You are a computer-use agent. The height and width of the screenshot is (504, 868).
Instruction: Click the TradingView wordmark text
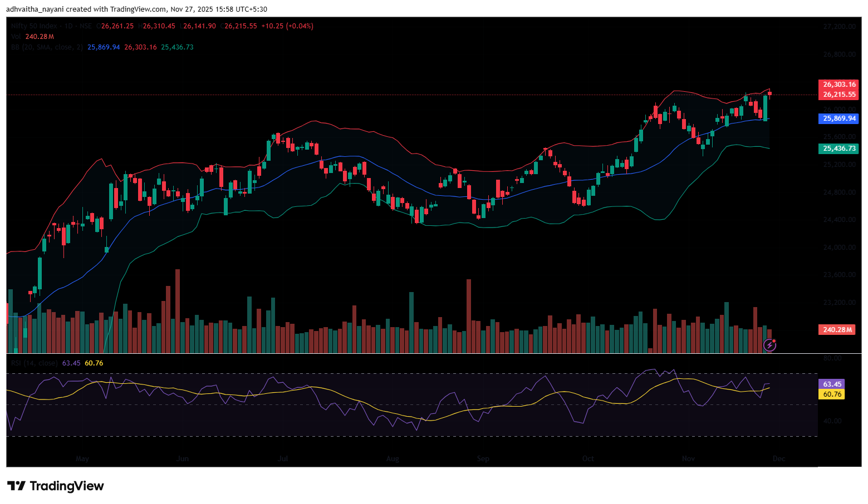(67, 486)
